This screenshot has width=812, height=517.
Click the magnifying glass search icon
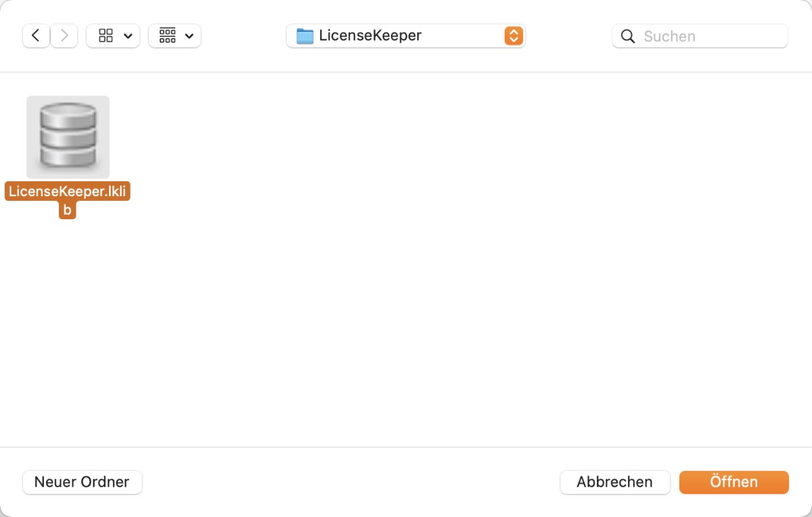(628, 37)
